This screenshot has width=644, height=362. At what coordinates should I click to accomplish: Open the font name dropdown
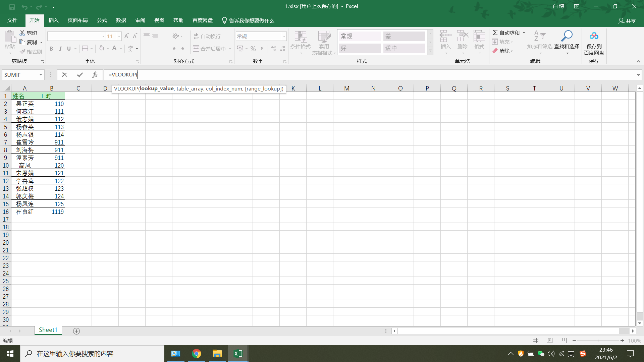pyautogui.click(x=103, y=36)
